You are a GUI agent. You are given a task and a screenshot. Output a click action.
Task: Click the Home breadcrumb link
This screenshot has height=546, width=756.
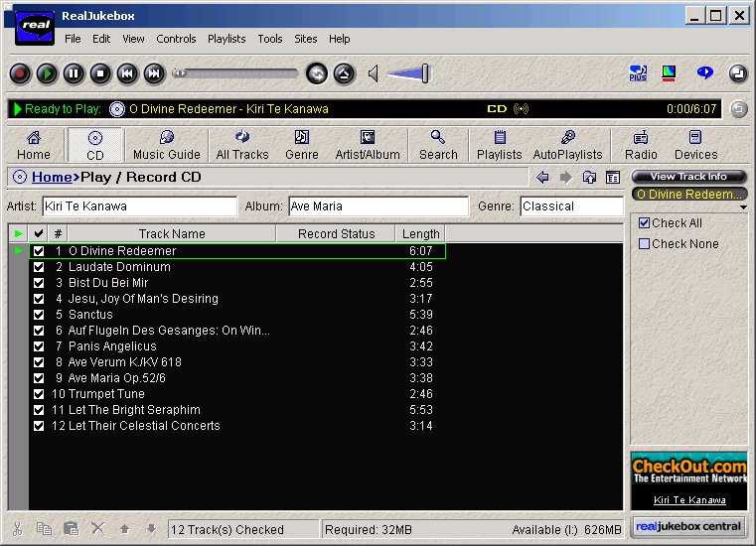coord(52,178)
